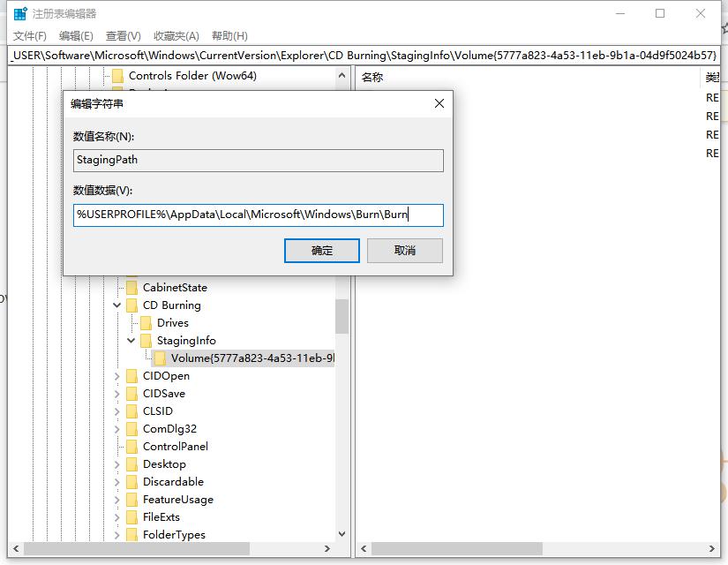Click inside the 数值数据 text box

[x=258, y=215]
